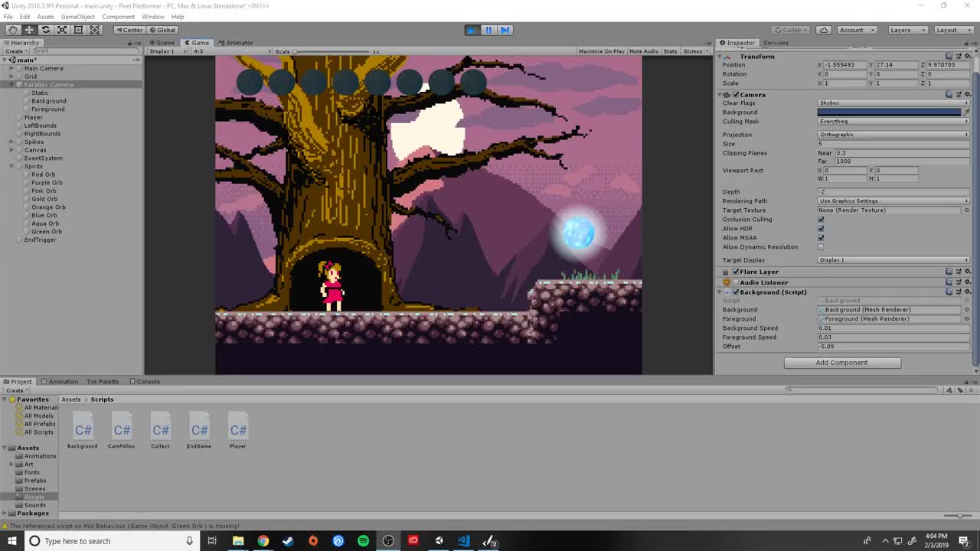The width and height of the screenshot is (980, 551).
Task: Toggle Flare Layer component checkbox
Action: 736,272
